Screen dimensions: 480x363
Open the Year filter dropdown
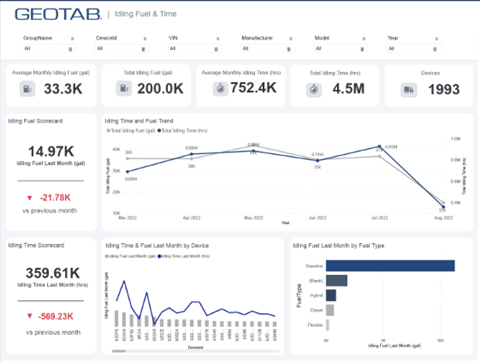coord(413,49)
